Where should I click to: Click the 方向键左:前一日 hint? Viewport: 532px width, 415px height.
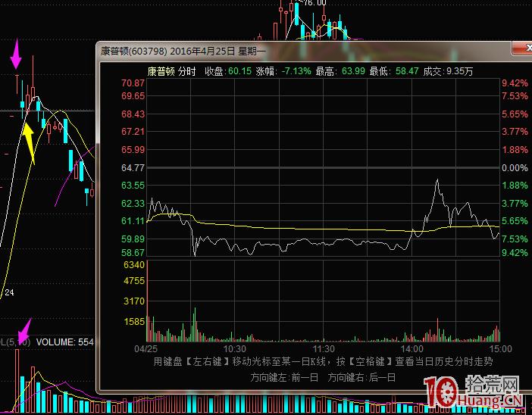coord(284,377)
